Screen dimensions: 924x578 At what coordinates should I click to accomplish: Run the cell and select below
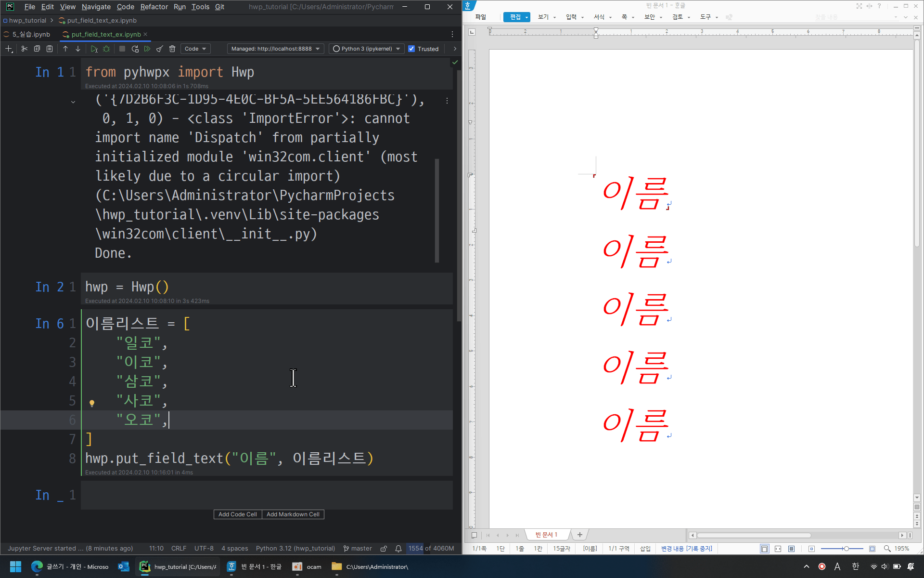coord(94,49)
